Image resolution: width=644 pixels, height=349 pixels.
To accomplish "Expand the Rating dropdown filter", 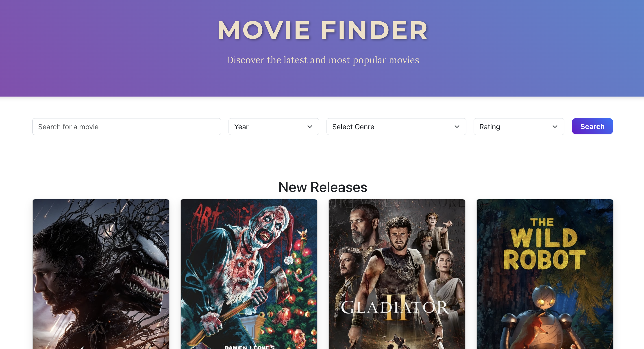I will 519,126.
